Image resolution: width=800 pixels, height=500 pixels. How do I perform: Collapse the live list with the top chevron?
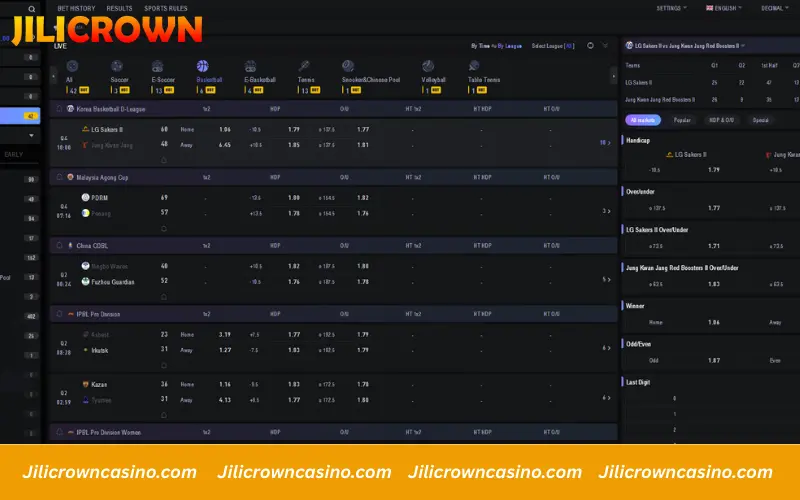(605, 45)
